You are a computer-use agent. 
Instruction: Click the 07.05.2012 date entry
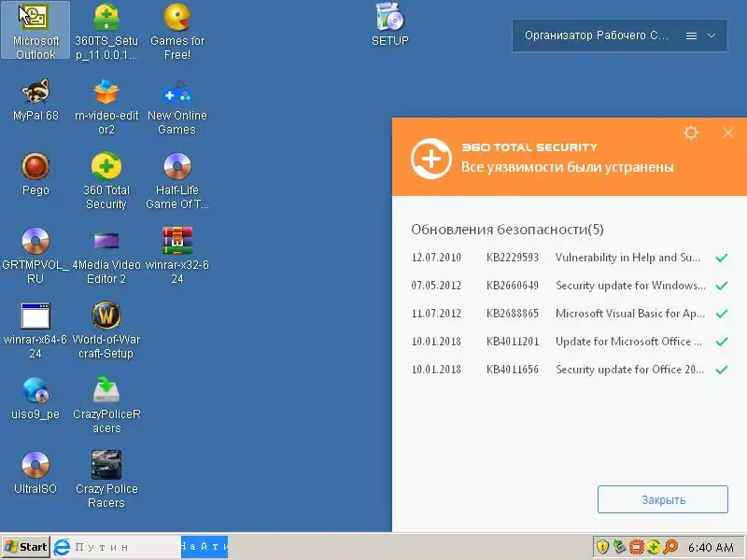436,286
